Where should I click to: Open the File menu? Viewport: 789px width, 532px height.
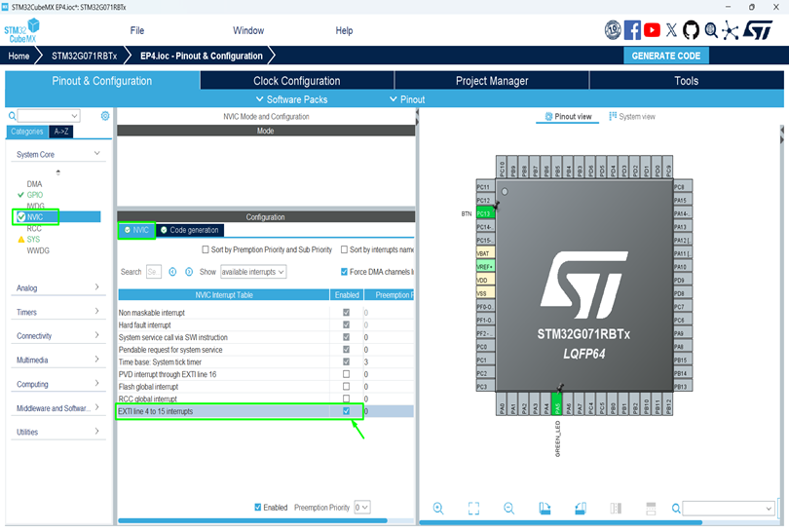tap(137, 31)
